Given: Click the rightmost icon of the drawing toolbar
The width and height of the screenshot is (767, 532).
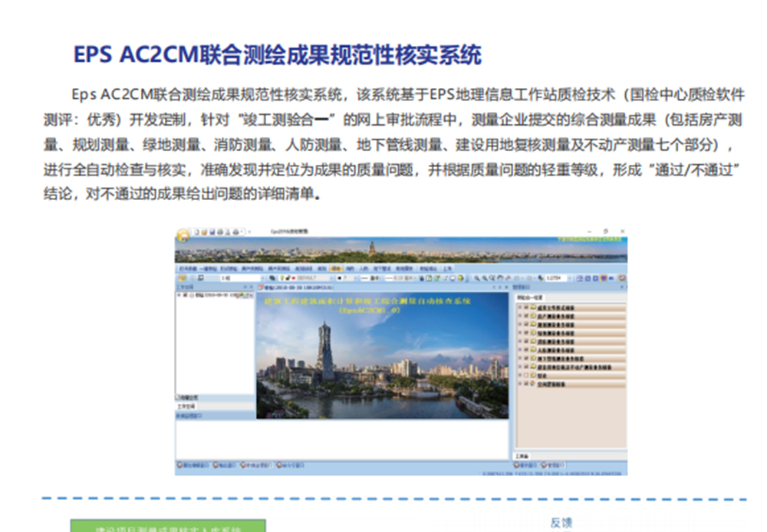Looking at the screenshot, I should click(x=621, y=278).
